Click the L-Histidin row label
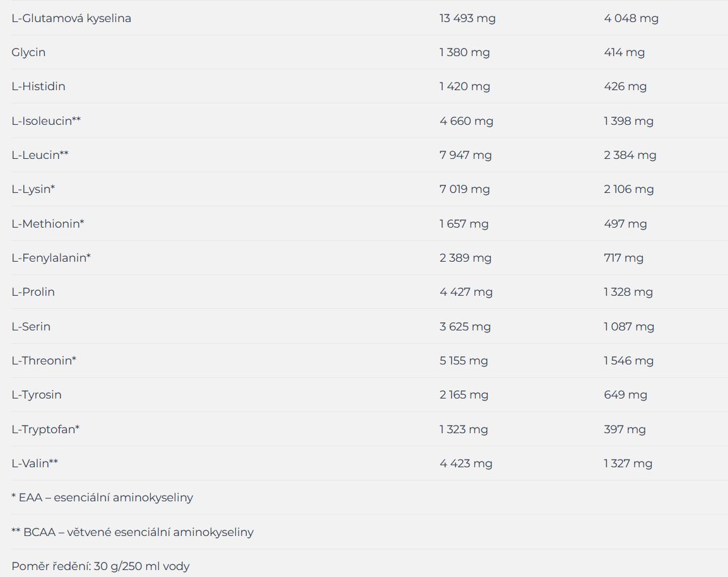The height and width of the screenshot is (577, 728). (38, 86)
